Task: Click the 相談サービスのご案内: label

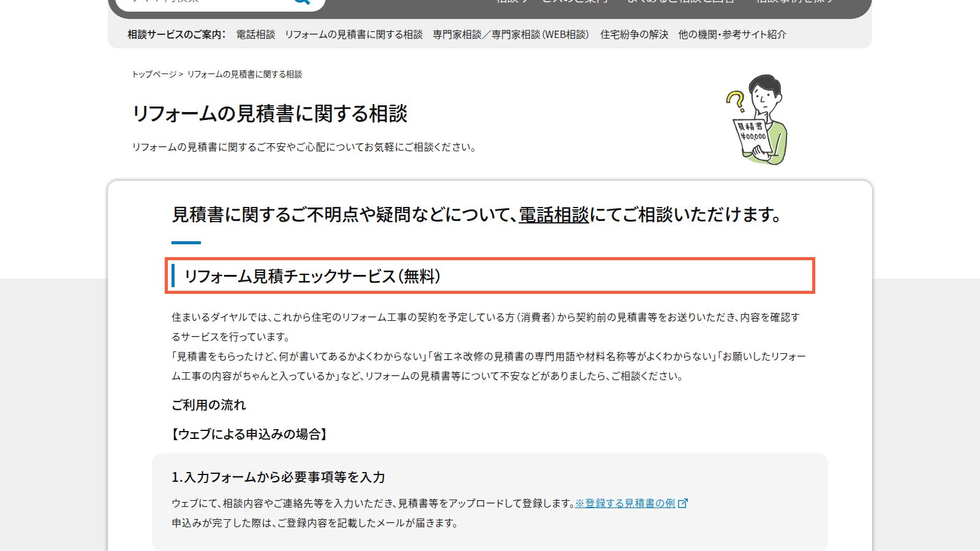Action: tap(176, 34)
